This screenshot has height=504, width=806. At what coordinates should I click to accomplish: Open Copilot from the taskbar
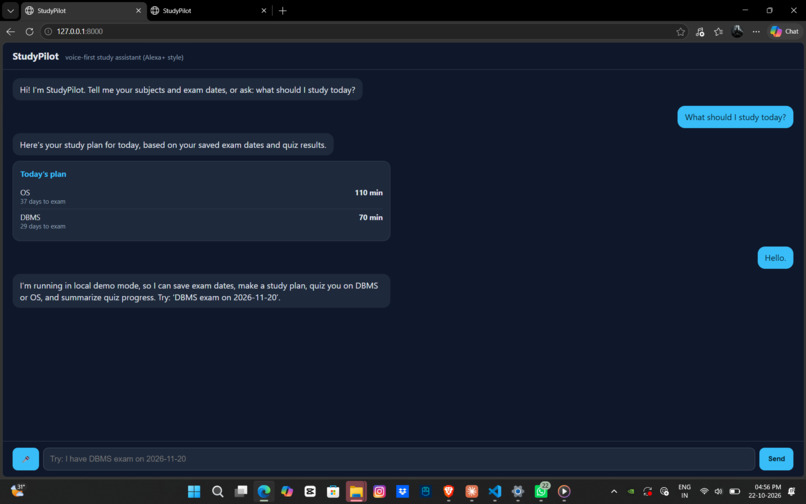[x=287, y=492]
